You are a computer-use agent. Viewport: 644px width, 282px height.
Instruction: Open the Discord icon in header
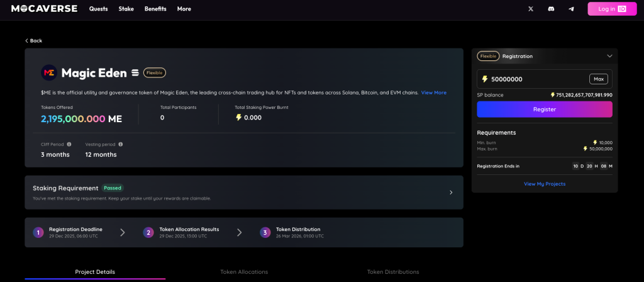tap(551, 9)
